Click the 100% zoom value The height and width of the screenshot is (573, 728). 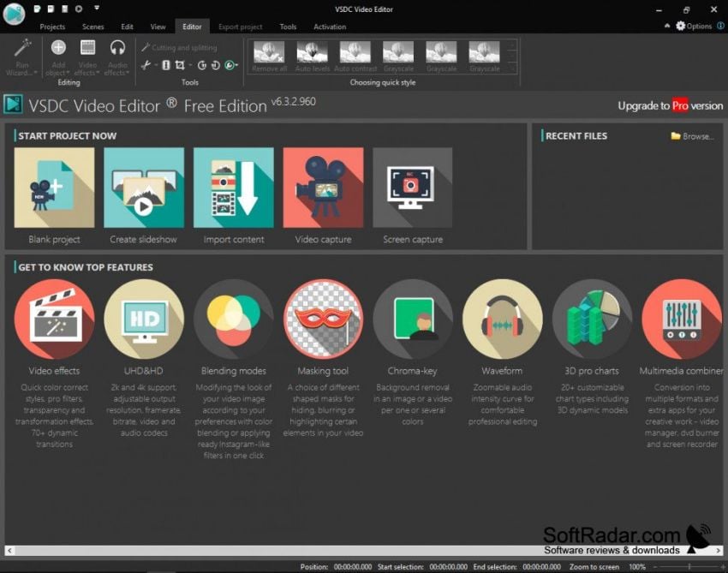[637, 566]
